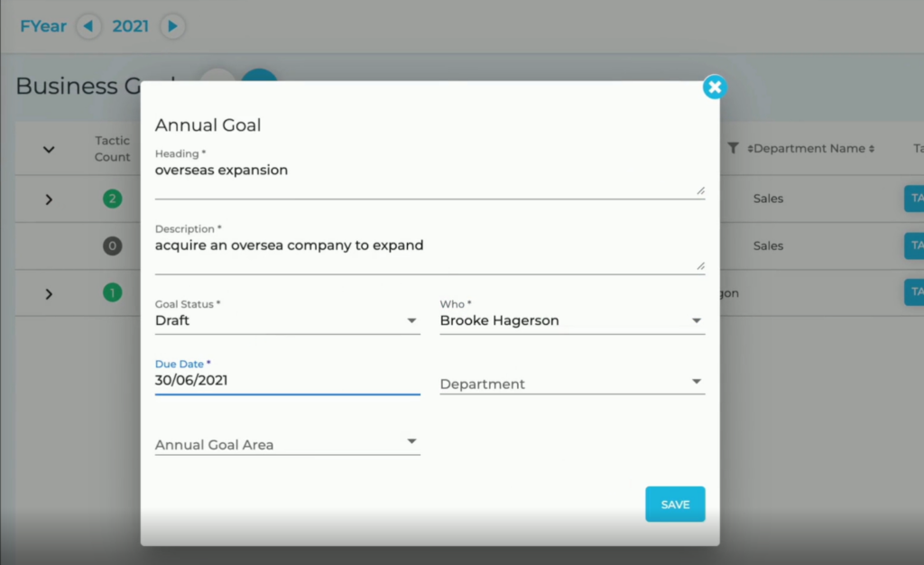Click the grey tactic count badge showing 0
This screenshot has height=565, width=924.
pos(112,245)
